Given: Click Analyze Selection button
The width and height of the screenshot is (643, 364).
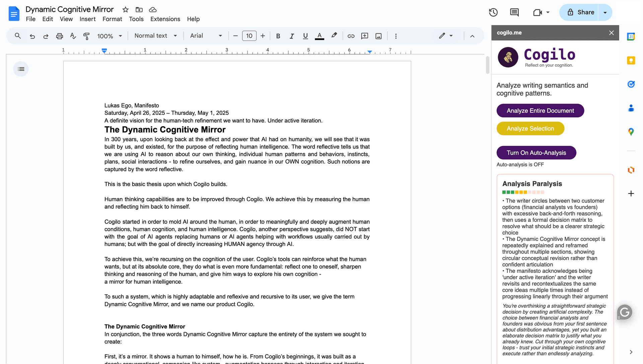Looking at the screenshot, I should 530,128.
